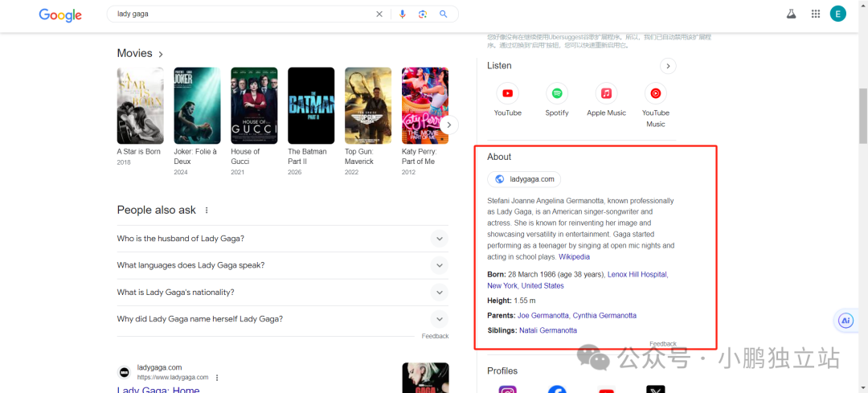Image resolution: width=868 pixels, height=393 pixels.
Task: Open A Star is Born poster
Action: point(140,106)
